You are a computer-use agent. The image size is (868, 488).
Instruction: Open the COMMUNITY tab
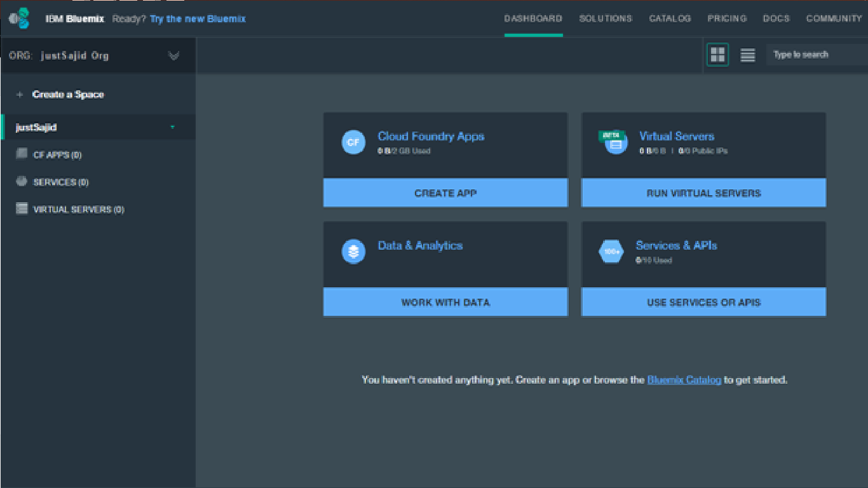[x=834, y=18]
